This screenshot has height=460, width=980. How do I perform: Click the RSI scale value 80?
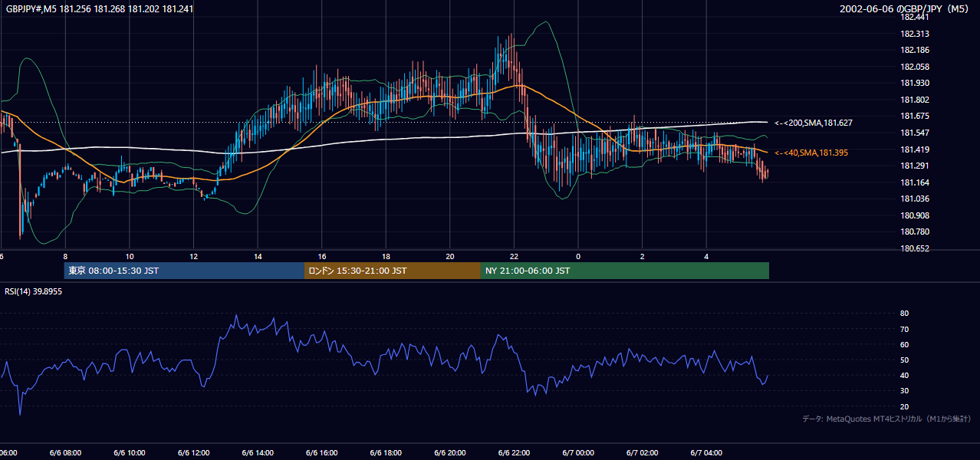point(904,314)
